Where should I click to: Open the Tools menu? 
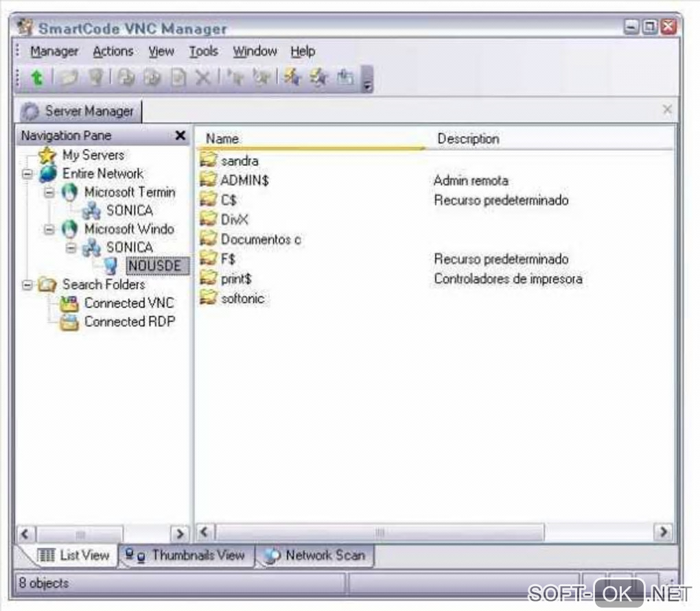click(204, 51)
